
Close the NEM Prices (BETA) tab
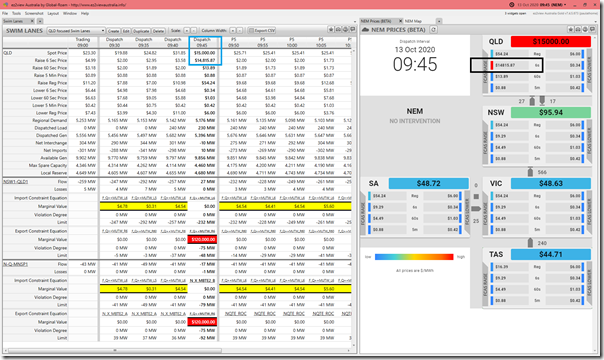400,21
